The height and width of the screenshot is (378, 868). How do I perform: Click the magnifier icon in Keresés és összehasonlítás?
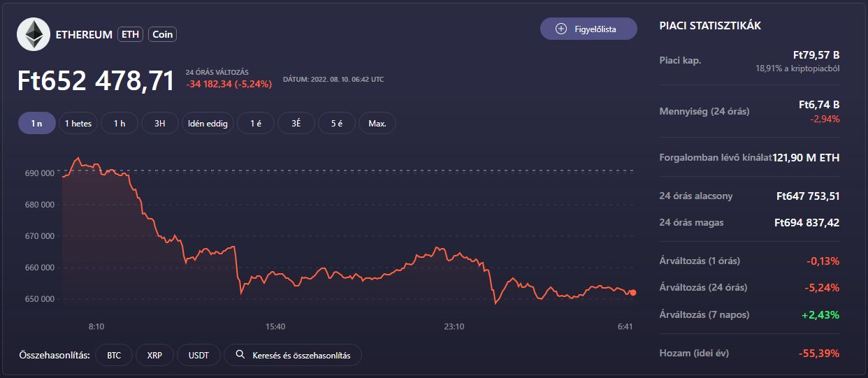[240, 355]
